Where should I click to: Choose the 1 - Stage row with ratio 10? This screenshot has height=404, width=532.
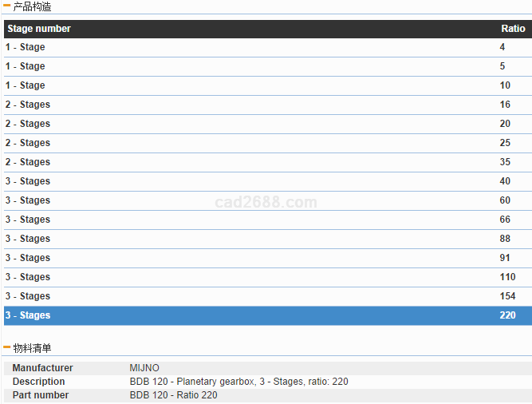coord(26,85)
